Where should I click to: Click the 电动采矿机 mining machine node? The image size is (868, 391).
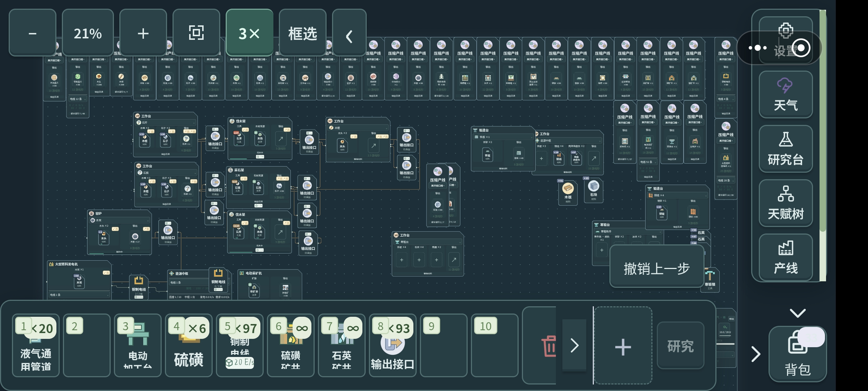[270, 285]
